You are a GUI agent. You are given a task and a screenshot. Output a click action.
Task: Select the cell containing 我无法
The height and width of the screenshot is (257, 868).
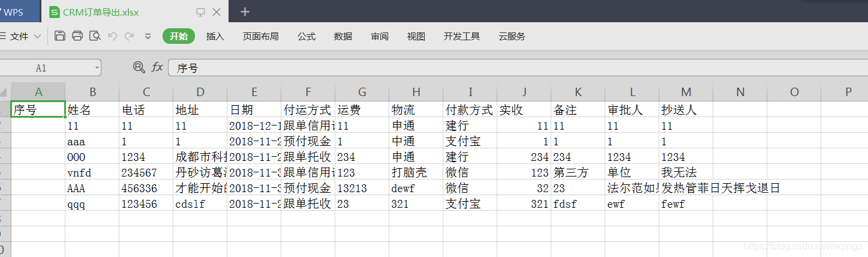(x=686, y=173)
